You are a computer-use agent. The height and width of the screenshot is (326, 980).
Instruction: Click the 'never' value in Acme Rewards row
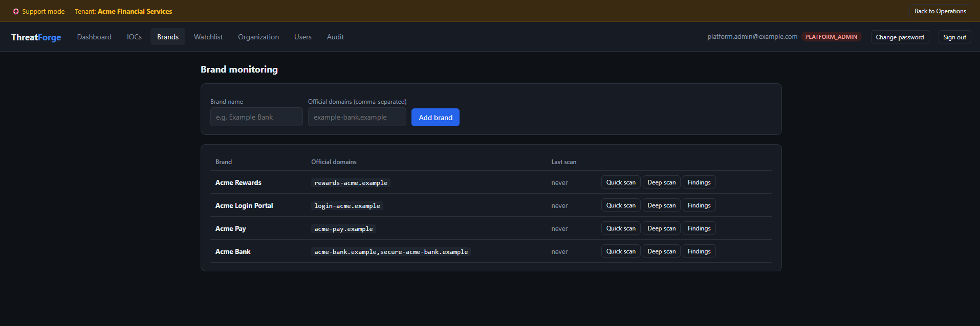click(559, 183)
